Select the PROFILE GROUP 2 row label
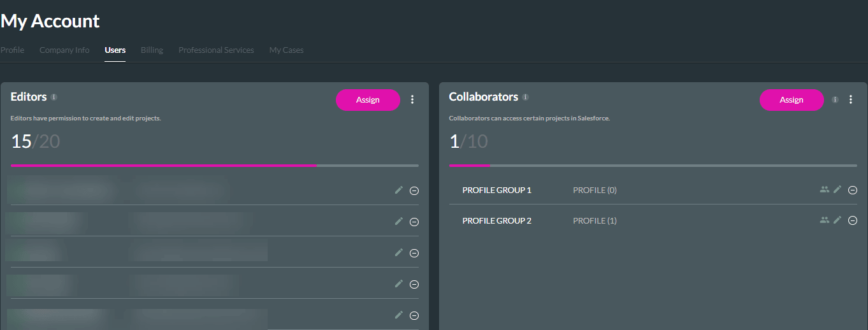The height and width of the screenshot is (330, 868). pyautogui.click(x=496, y=221)
